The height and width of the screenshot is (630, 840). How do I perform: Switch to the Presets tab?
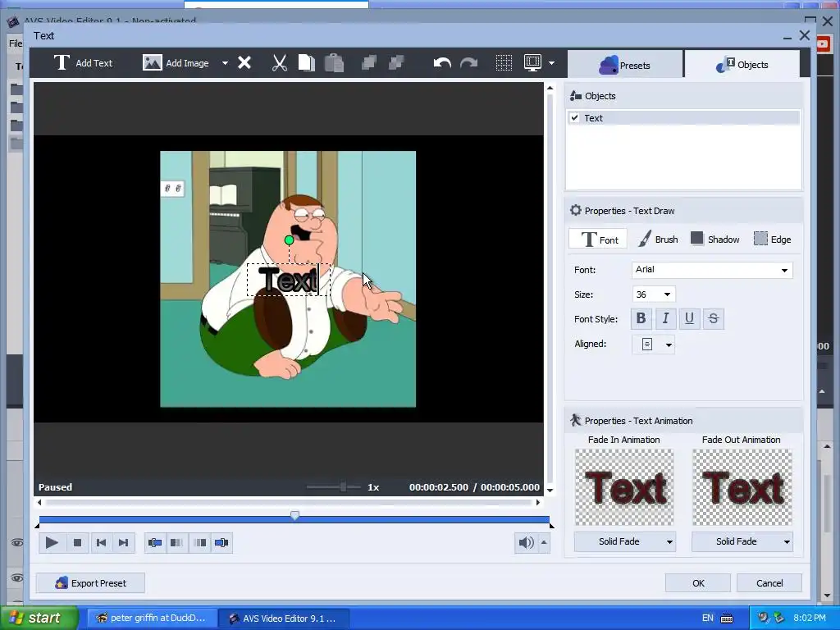point(624,65)
